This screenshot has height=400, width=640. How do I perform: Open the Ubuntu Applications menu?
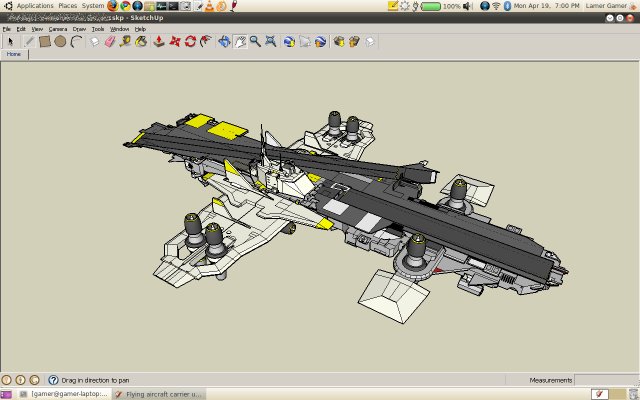34,6
